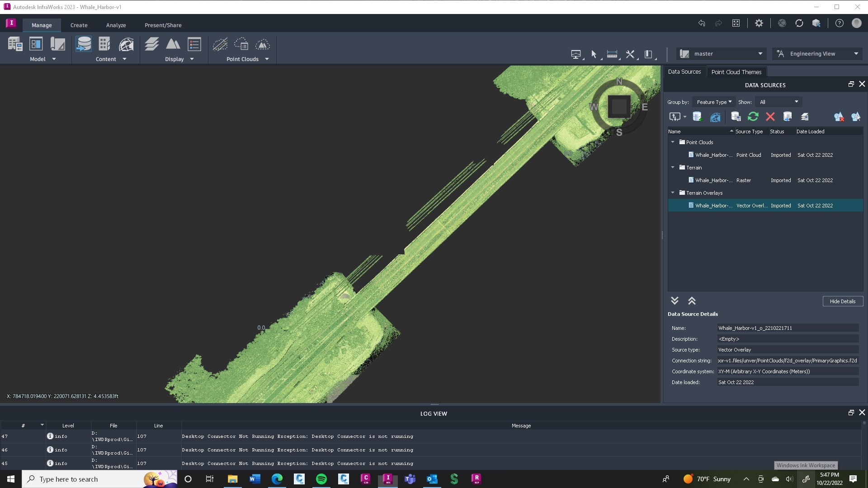Refresh the selected data source
This screenshot has width=868, height=488.
(x=753, y=117)
